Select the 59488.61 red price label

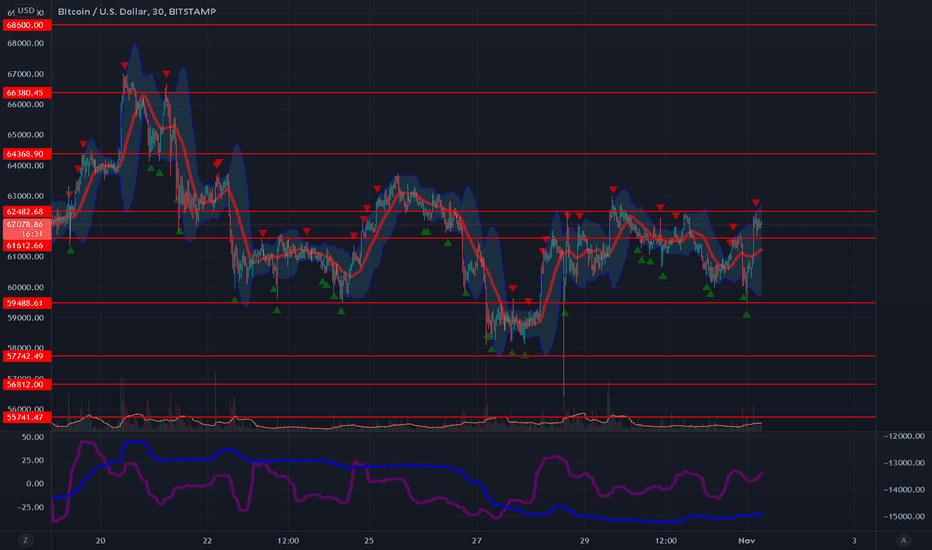[x=27, y=303]
